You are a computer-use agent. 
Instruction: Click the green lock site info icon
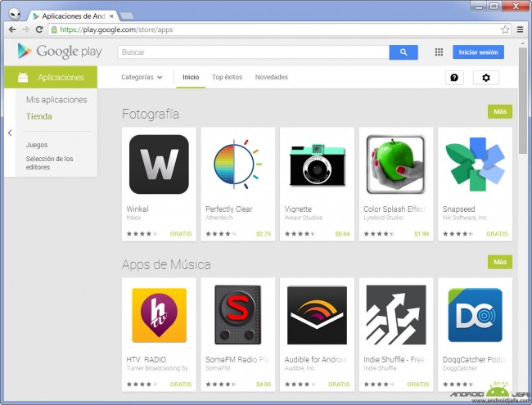tap(54, 29)
